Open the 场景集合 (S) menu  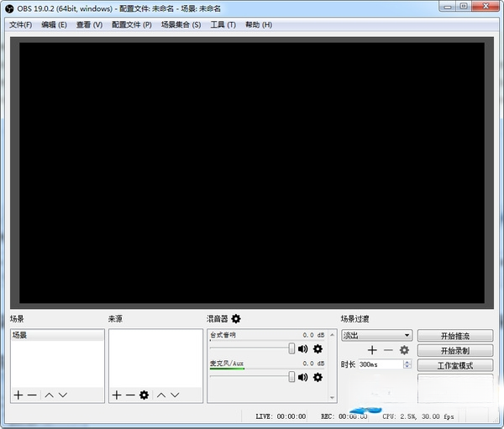click(181, 24)
